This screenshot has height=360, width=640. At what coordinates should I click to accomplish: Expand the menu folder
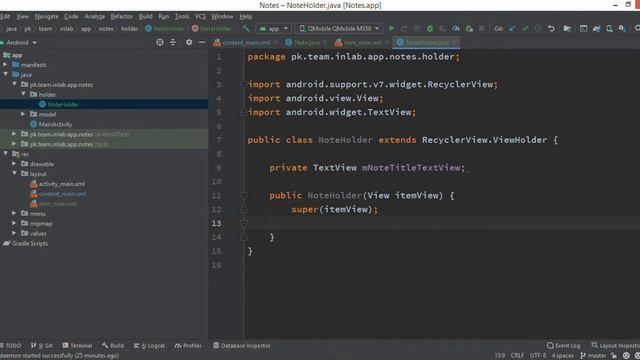14,213
